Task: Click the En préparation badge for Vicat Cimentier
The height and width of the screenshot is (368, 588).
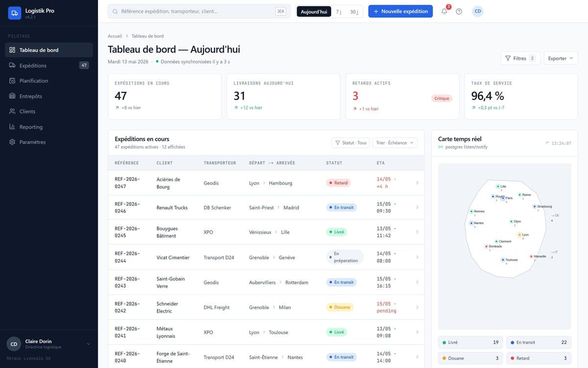Action: tap(345, 257)
